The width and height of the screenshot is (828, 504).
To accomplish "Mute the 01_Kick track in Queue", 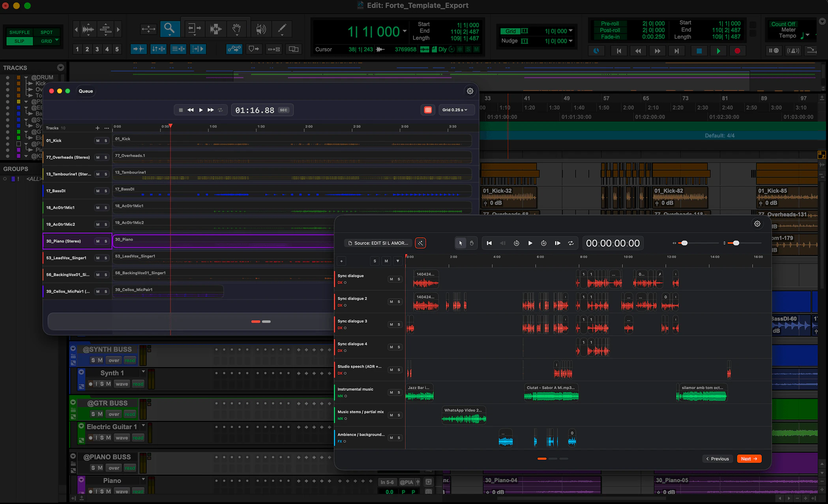I will click(x=98, y=141).
